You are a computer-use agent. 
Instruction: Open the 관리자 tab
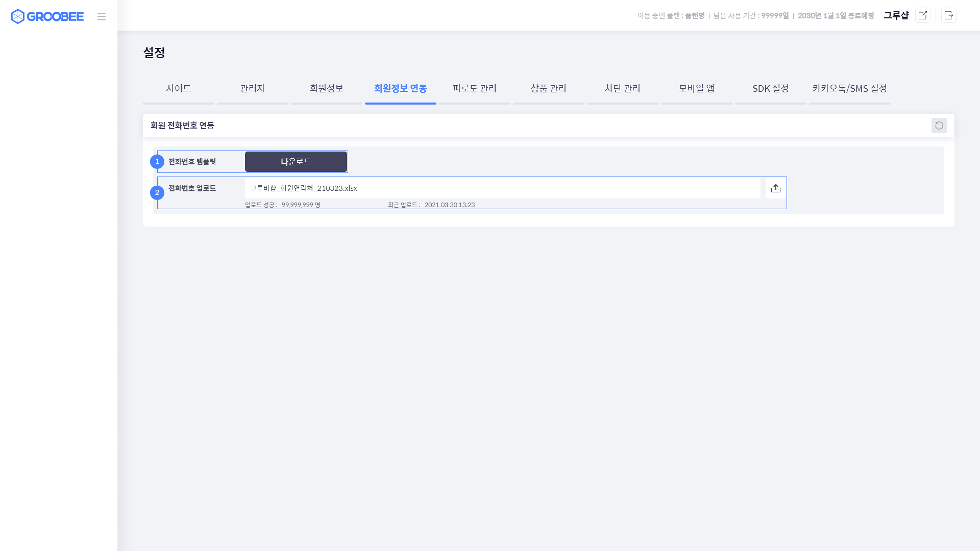(x=253, y=89)
